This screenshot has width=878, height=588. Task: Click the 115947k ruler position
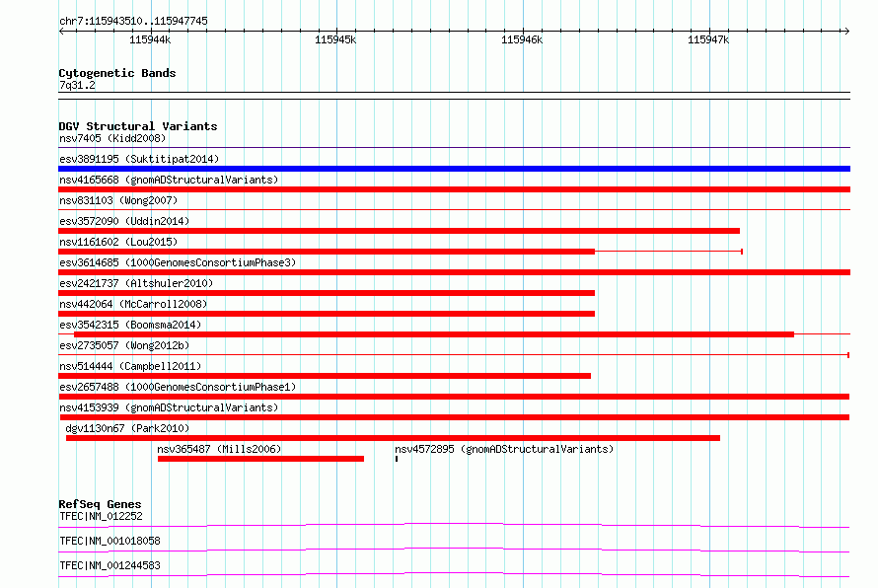(x=708, y=39)
